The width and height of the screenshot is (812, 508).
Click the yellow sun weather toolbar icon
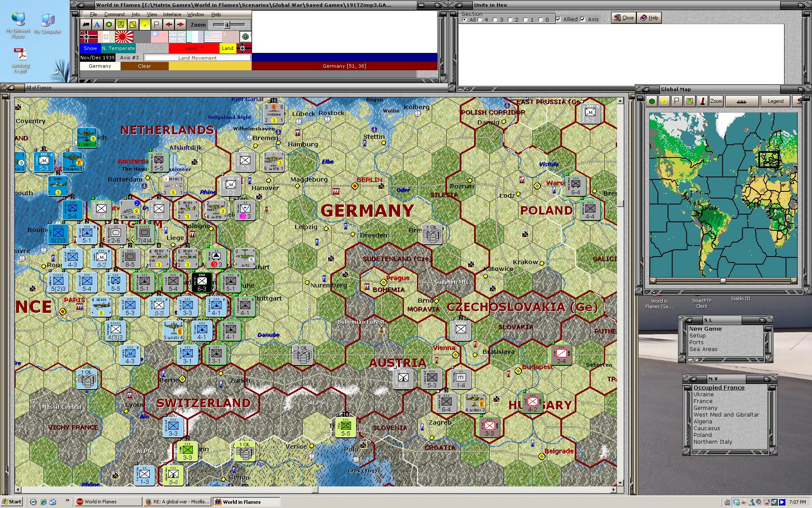[145, 25]
